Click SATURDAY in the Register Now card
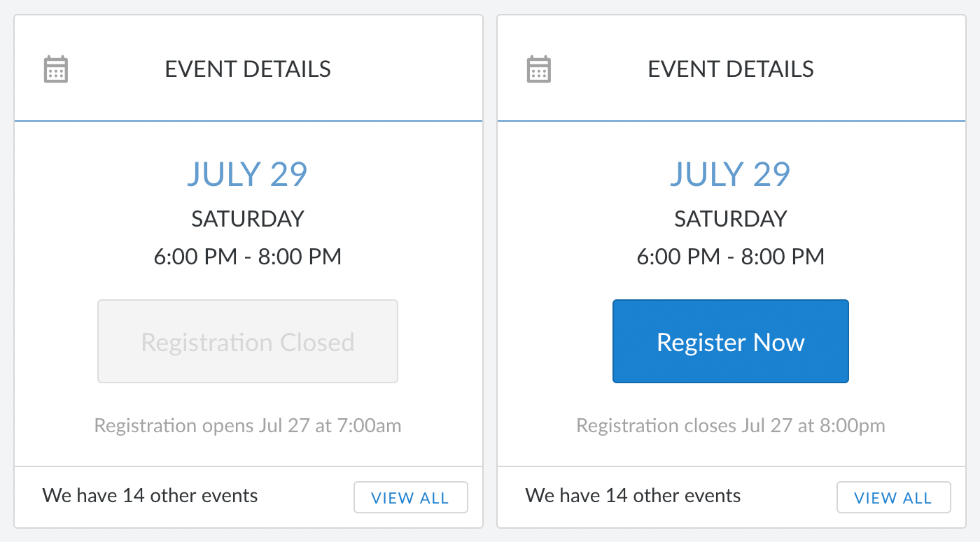Screen dimensions: 980x542 pyautogui.click(x=731, y=219)
